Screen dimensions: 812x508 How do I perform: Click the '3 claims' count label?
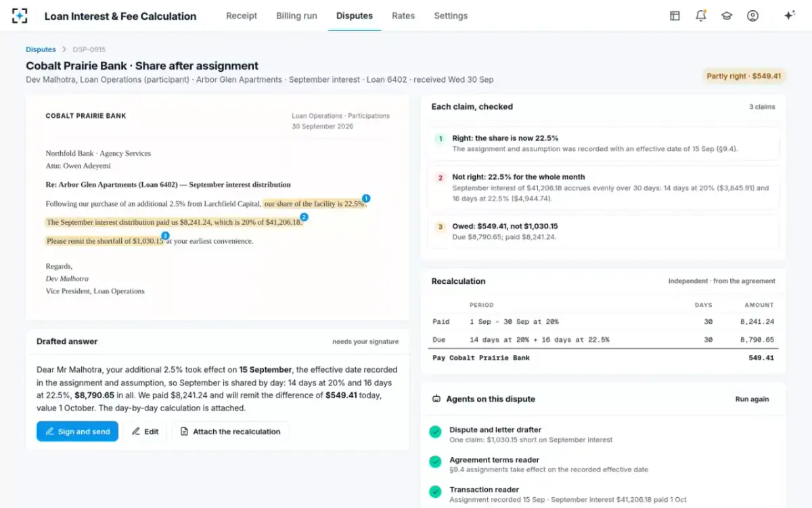(762, 107)
